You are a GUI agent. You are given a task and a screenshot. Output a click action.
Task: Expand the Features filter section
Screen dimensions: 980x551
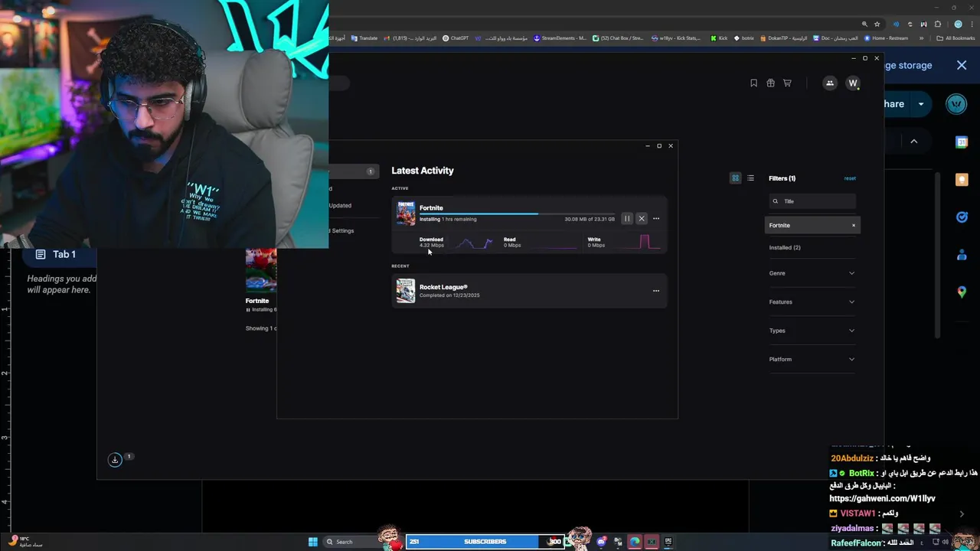point(812,302)
